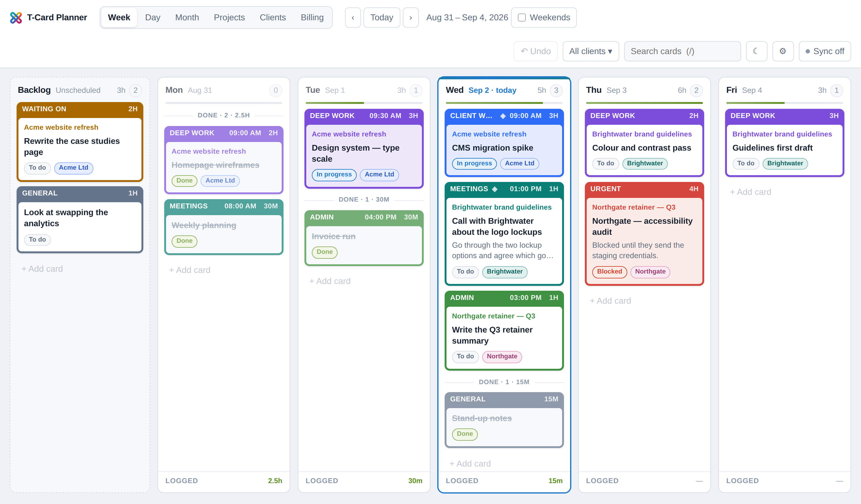Go to previous week arrow
Screen dimensions: 861x504
tap(353, 18)
